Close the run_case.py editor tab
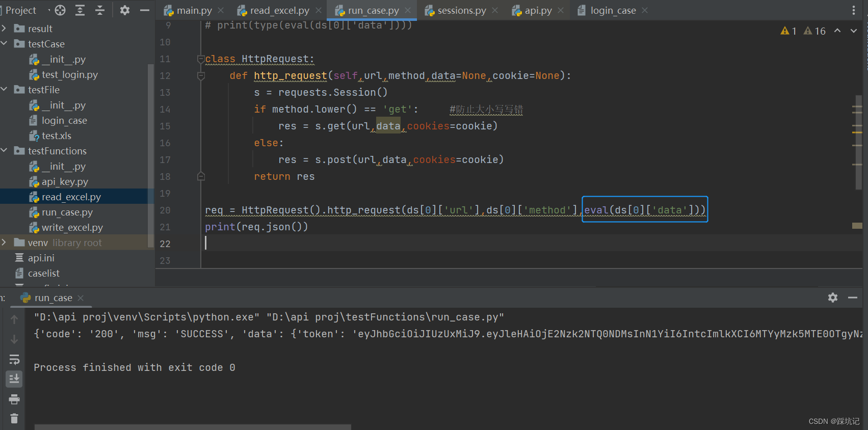This screenshot has width=868, height=430. (408, 10)
